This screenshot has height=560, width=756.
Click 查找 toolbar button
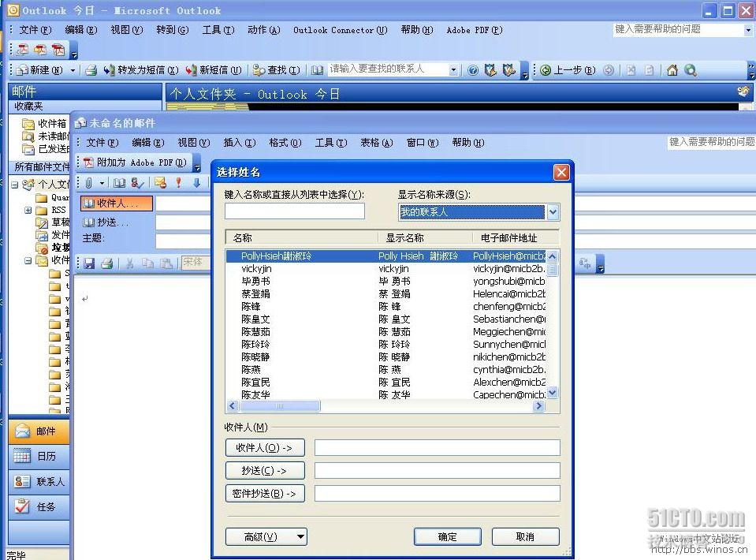tap(277, 70)
